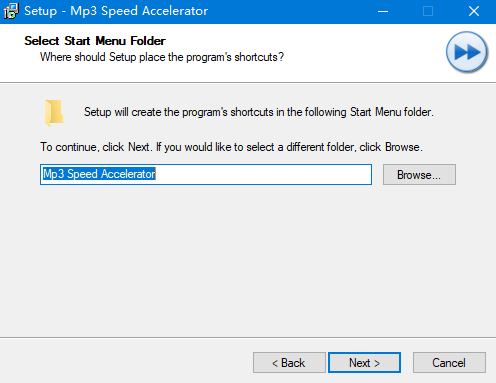The image size is (496, 383).
Task: Click the 'Setup - Mp3 Speed Accelerator' window title
Action: coord(116,11)
